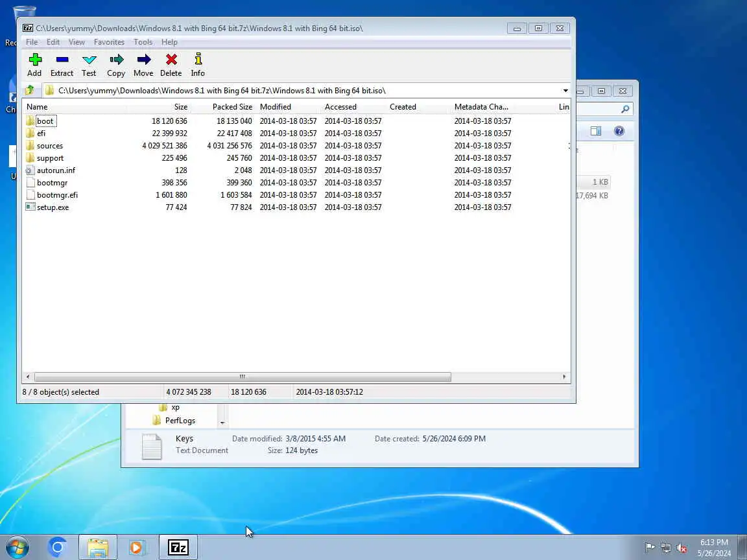Sort the list by Name column
Viewport: 747px width, 560px height.
click(x=75, y=107)
